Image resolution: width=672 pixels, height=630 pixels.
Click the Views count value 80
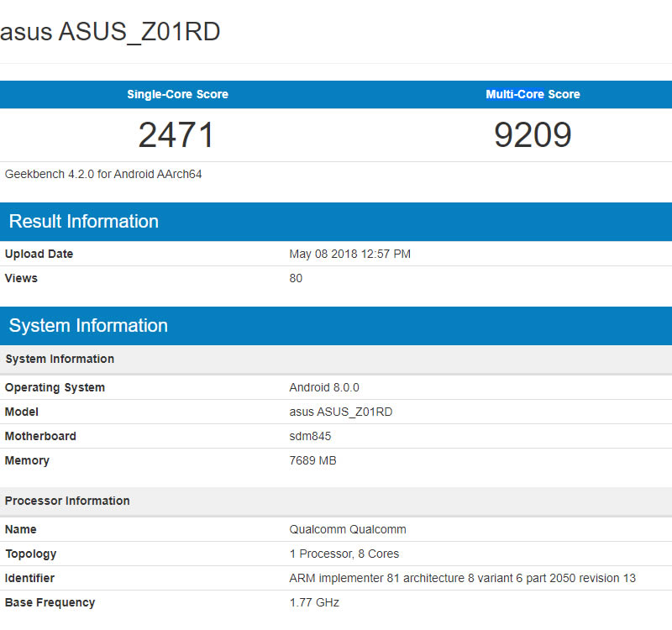coord(296,278)
